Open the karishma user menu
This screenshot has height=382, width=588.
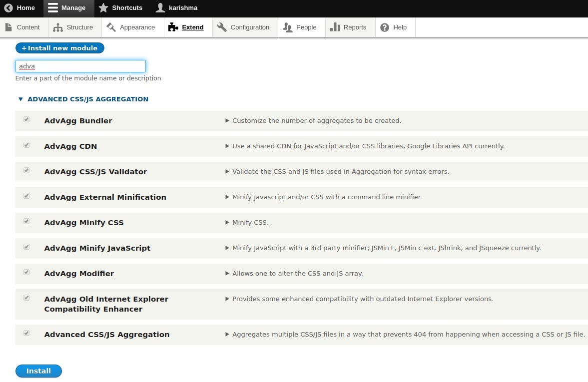coord(177,8)
